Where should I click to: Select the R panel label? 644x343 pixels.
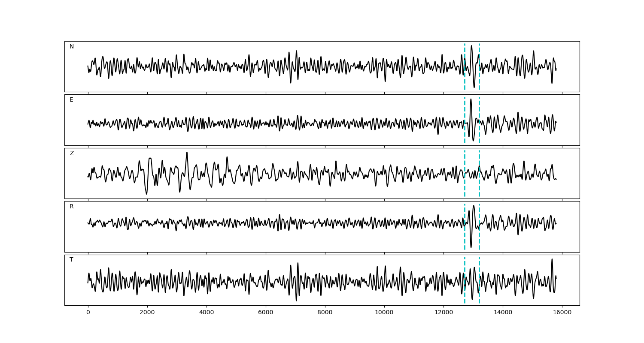point(72,207)
